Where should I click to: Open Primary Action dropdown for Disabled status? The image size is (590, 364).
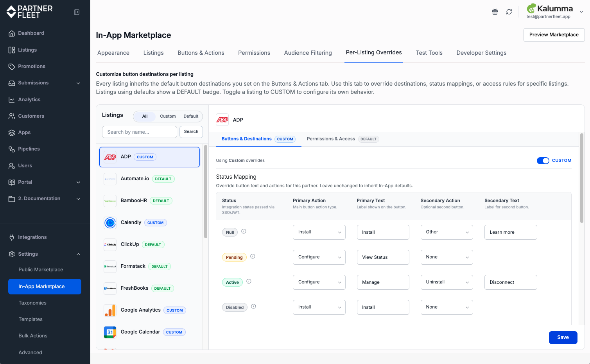point(319,307)
